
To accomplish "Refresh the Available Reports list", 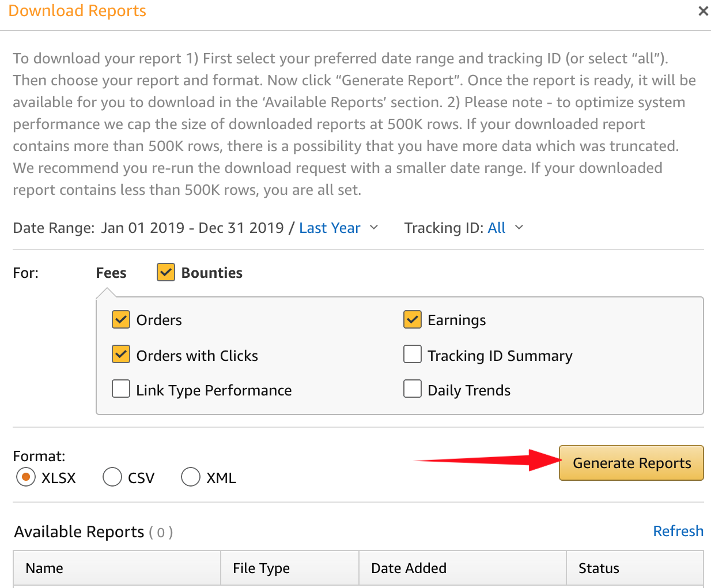I will click(x=678, y=531).
